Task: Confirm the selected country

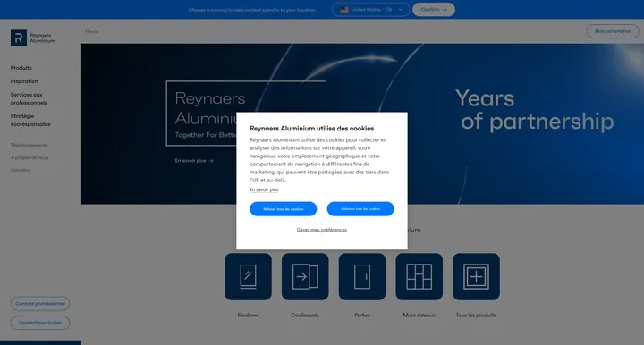Action: 434,10
